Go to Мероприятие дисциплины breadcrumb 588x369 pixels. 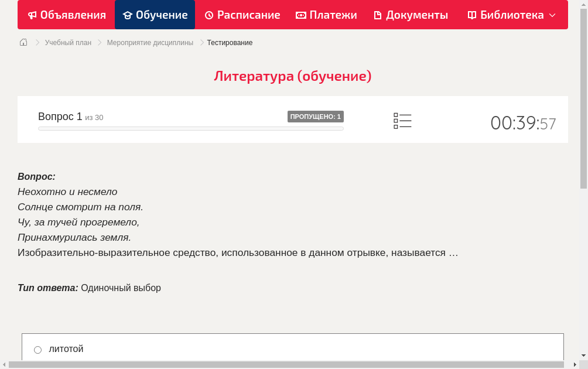click(x=150, y=43)
